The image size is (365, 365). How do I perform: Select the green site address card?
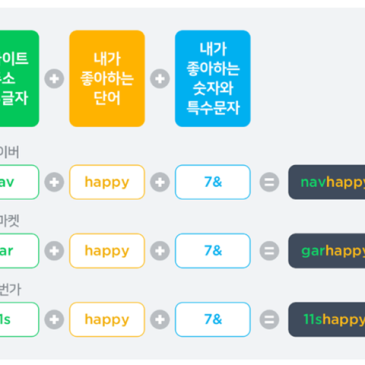tap(19, 79)
